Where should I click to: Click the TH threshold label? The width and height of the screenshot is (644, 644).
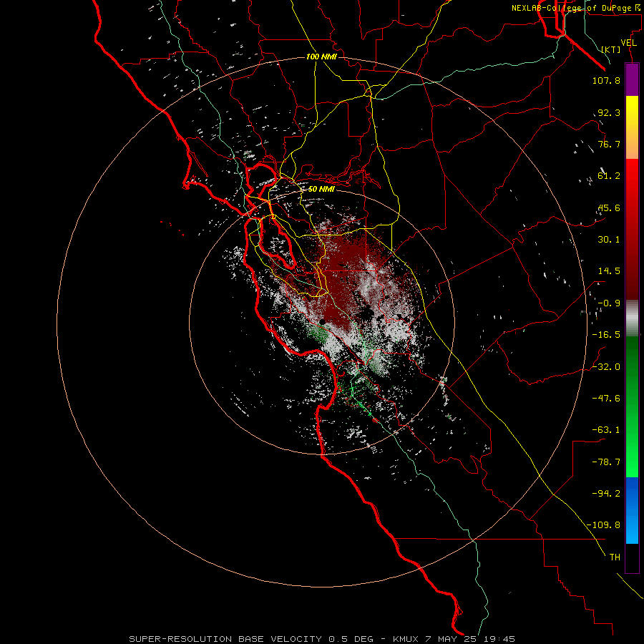pyautogui.click(x=615, y=557)
